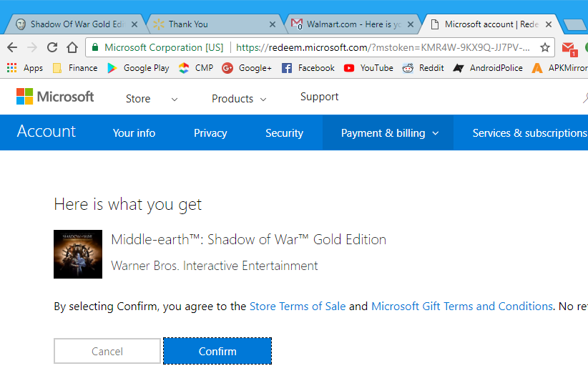Expand the Payment & billing dropdown
Viewport: 588px width, 376px height.
388,132
